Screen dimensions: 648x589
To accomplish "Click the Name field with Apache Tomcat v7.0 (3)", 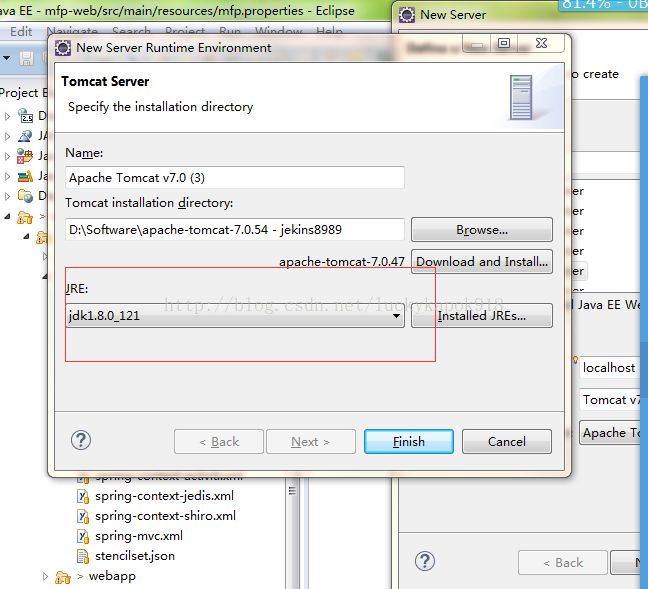I will 235,177.
